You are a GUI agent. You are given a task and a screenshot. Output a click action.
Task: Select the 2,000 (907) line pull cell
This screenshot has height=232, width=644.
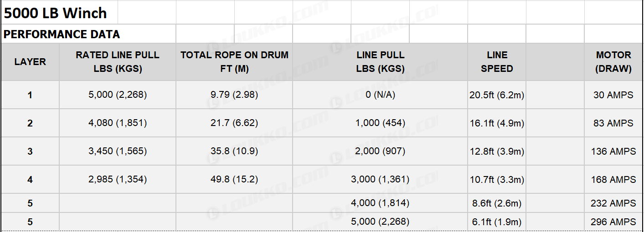click(380, 151)
